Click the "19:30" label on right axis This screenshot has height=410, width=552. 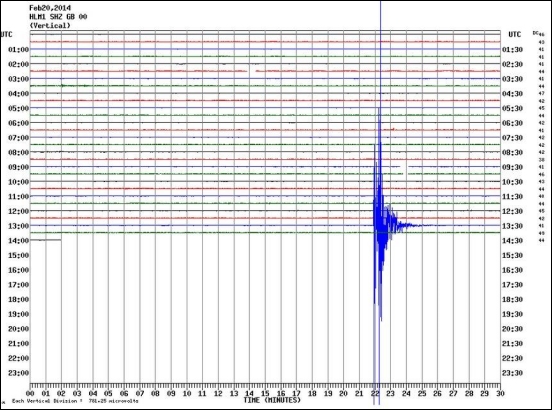(x=512, y=314)
